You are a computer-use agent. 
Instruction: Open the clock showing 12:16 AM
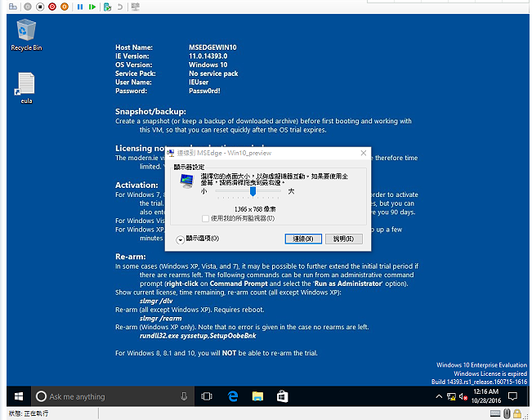[x=486, y=396]
